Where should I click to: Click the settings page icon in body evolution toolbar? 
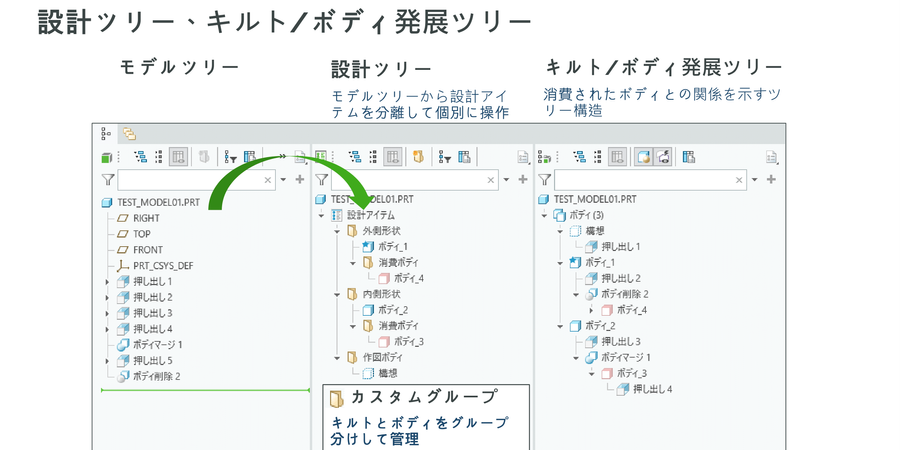pos(771,157)
